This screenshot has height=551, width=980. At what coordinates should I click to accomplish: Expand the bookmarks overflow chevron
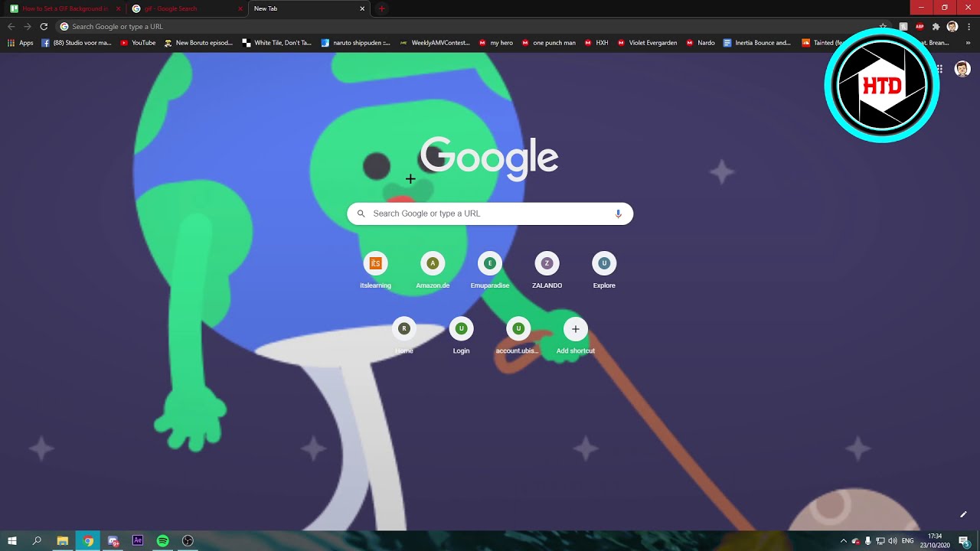[x=969, y=43]
